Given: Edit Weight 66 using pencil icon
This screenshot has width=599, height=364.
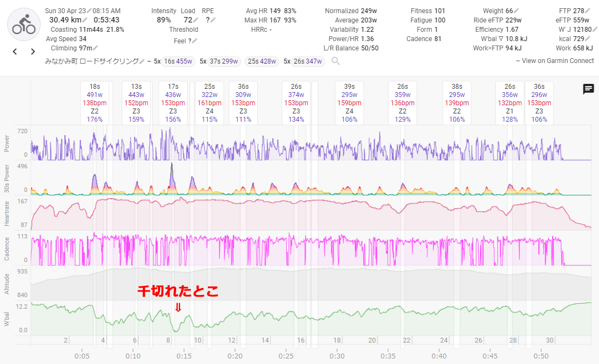Looking at the screenshot, I should pos(517,11).
